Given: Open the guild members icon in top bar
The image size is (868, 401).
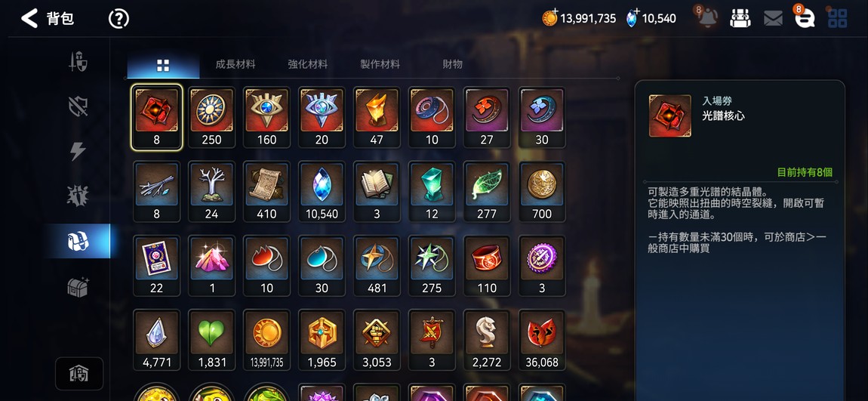Looking at the screenshot, I should click(740, 18).
